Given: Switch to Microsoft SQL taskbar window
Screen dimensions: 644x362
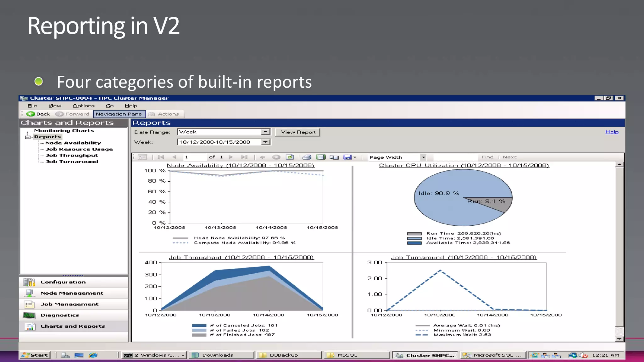Looking at the screenshot, I should [493, 355].
